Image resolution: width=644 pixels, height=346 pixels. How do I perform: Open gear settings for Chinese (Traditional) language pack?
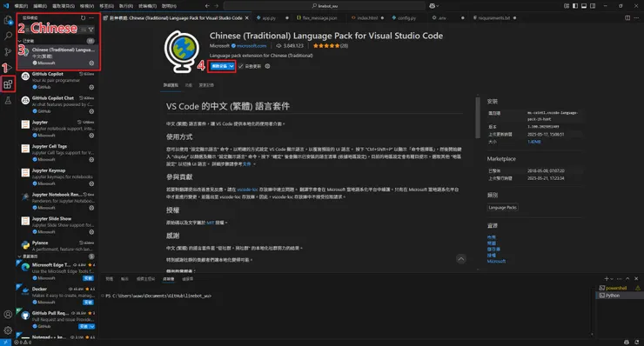point(91,63)
